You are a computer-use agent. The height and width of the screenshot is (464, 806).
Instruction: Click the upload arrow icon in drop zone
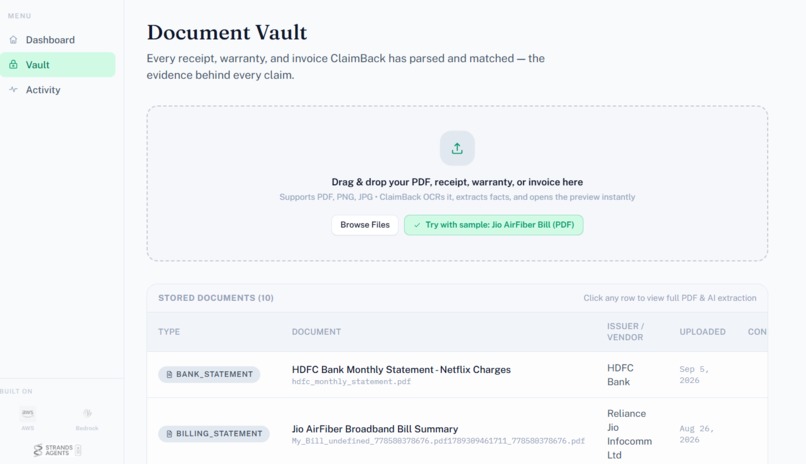[457, 149]
